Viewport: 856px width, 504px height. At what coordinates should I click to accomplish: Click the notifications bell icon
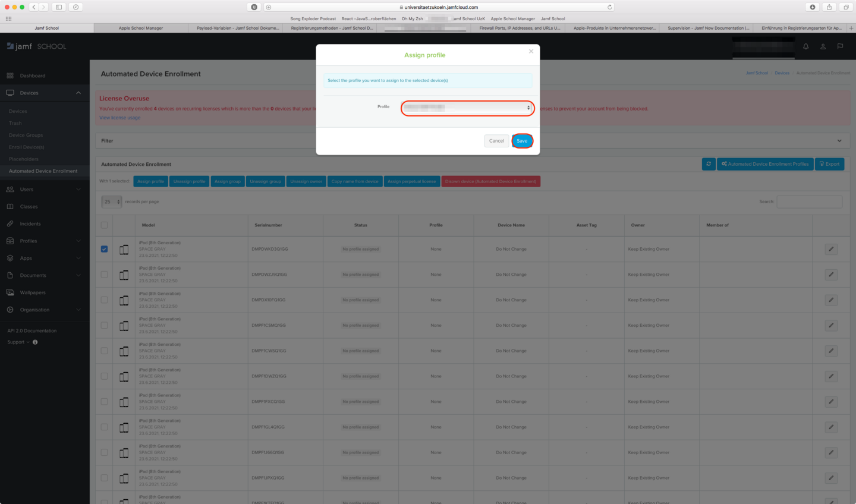[806, 46]
